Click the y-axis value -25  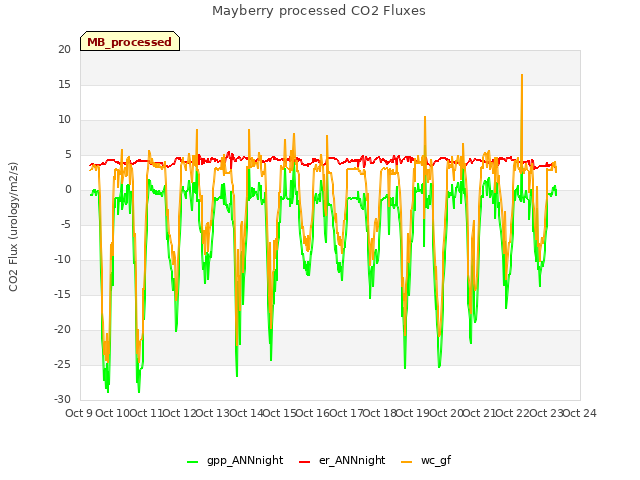coord(62,364)
